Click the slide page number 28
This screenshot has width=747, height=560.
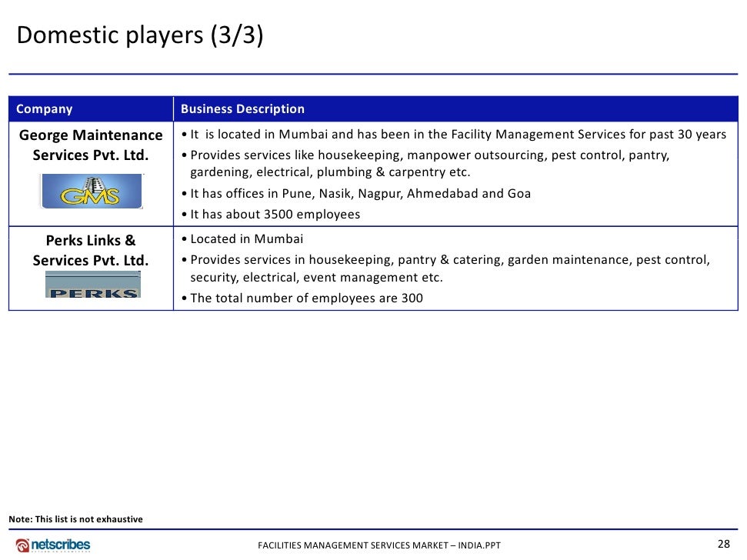point(724,544)
